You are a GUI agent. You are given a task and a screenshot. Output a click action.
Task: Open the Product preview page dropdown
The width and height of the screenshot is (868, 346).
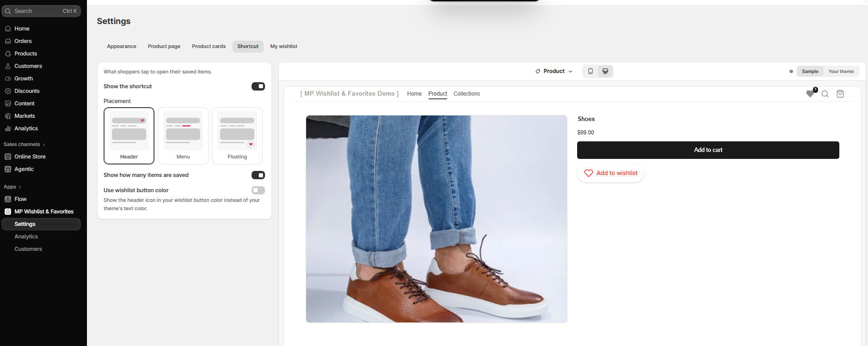[554, 71]
